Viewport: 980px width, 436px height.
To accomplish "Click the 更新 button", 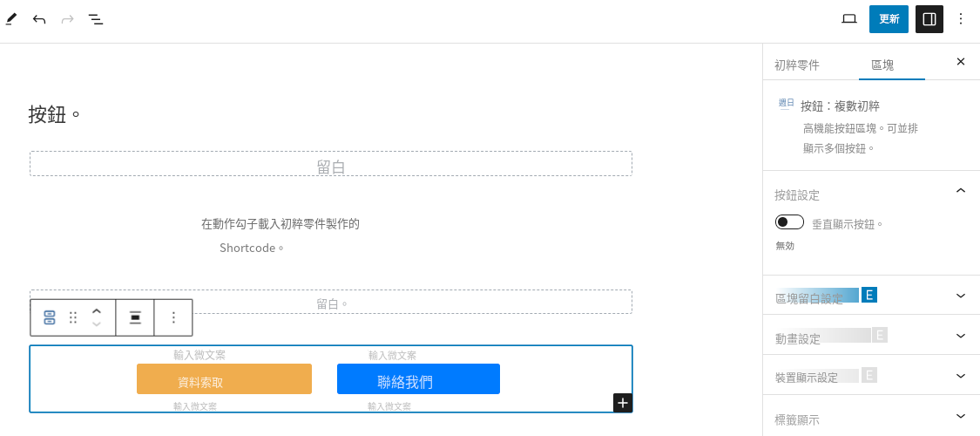I will (889, 19).
